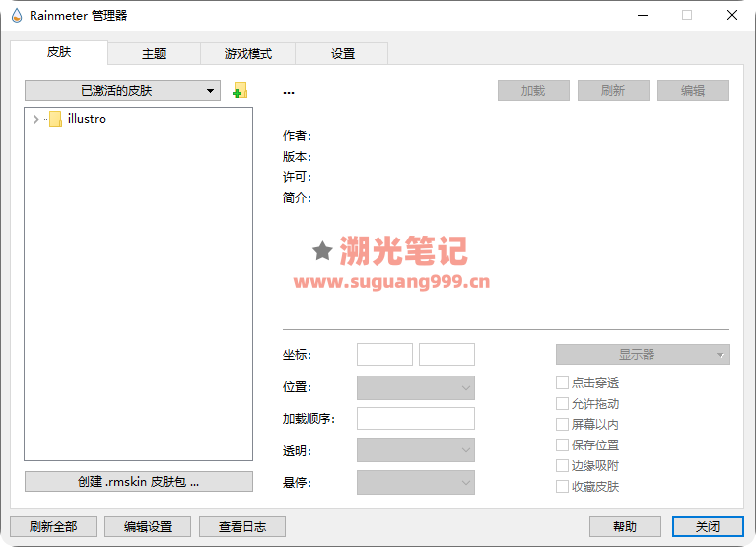Switch to the 主题 tab

154,54
